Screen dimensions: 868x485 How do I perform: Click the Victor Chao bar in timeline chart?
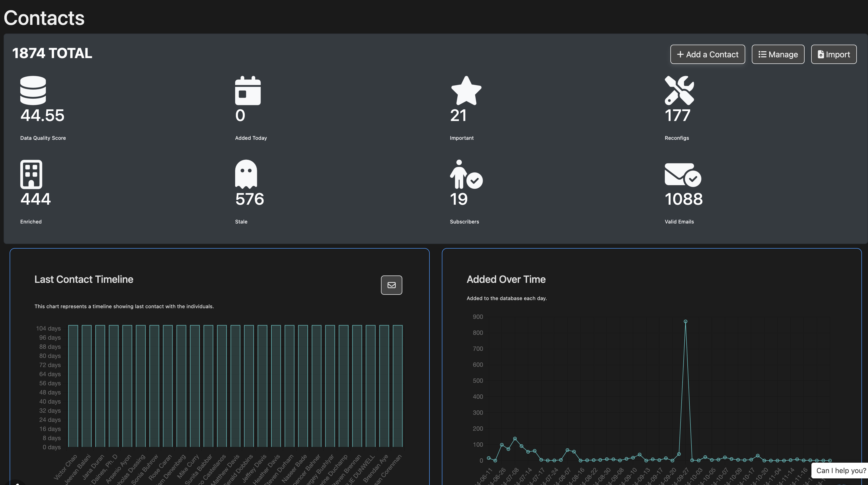[x=73, y=386]
